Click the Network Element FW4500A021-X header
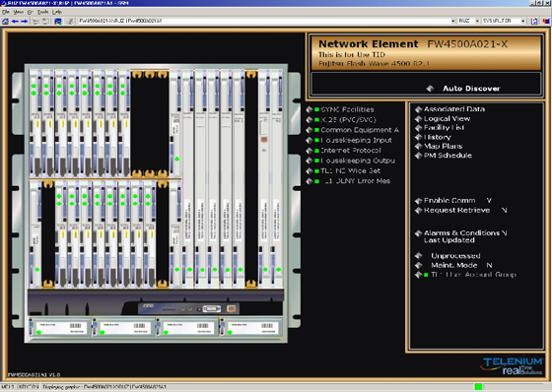This screenshot has height=392, width=552. [413, 44]
